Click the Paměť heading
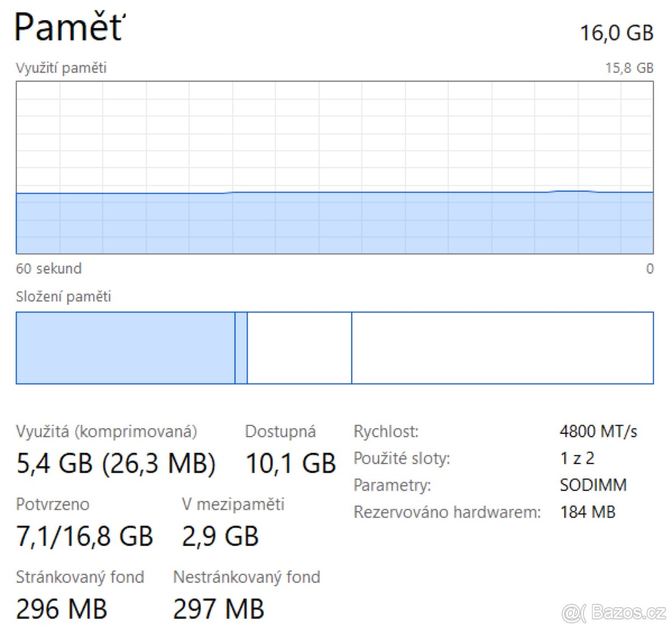Screen dimensions: 672x629 click(x=70, y=27)
